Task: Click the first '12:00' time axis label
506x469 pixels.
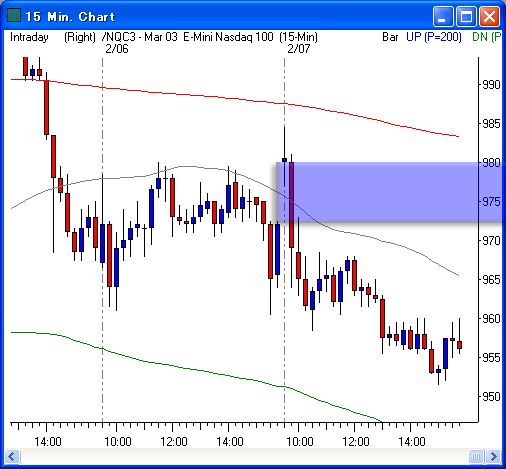Action: [x=174, y=442]
